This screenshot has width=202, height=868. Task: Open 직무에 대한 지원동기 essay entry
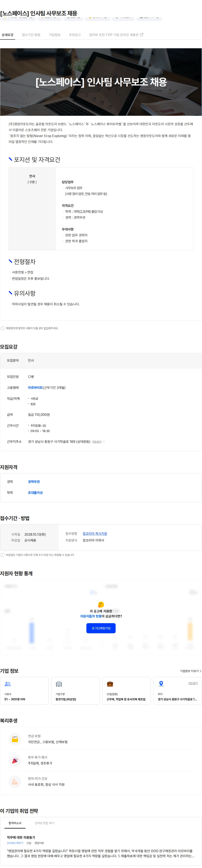coord(21,837)
